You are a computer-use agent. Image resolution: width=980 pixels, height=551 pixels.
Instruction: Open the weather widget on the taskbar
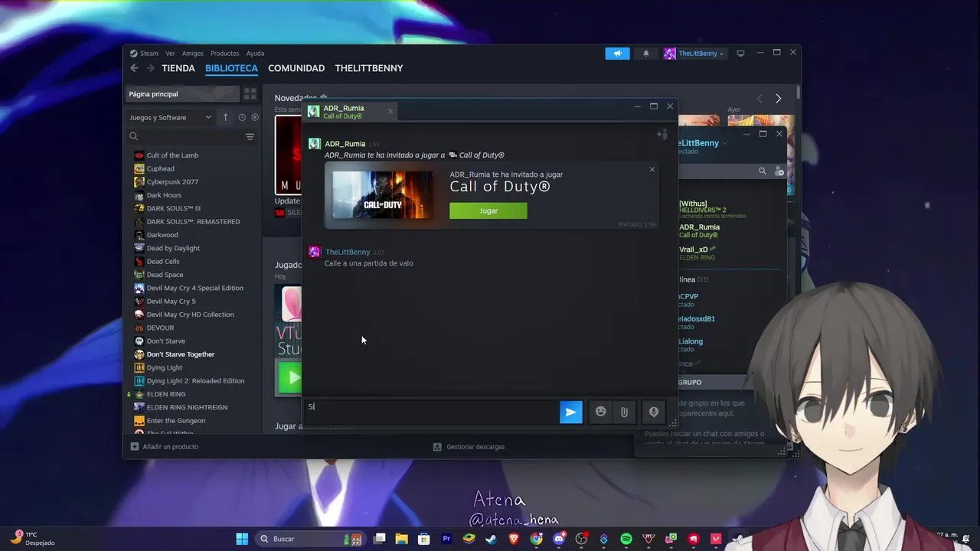pos(34,538)
